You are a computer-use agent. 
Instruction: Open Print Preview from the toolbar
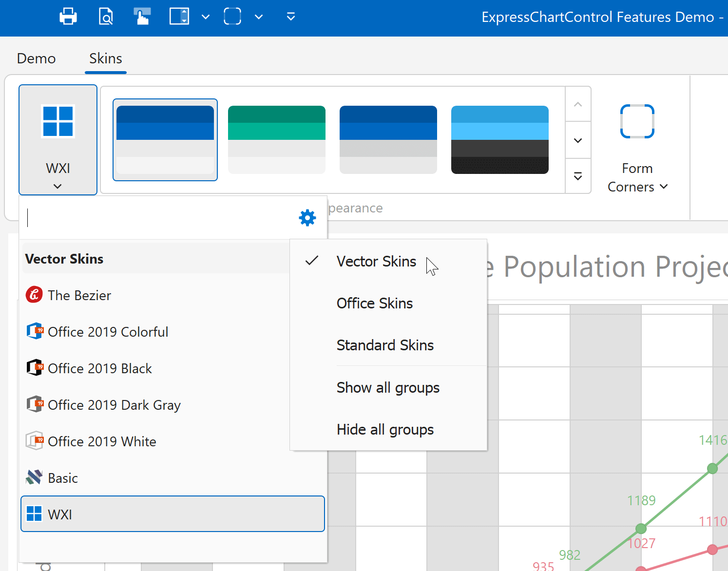(x=106, y=16)
